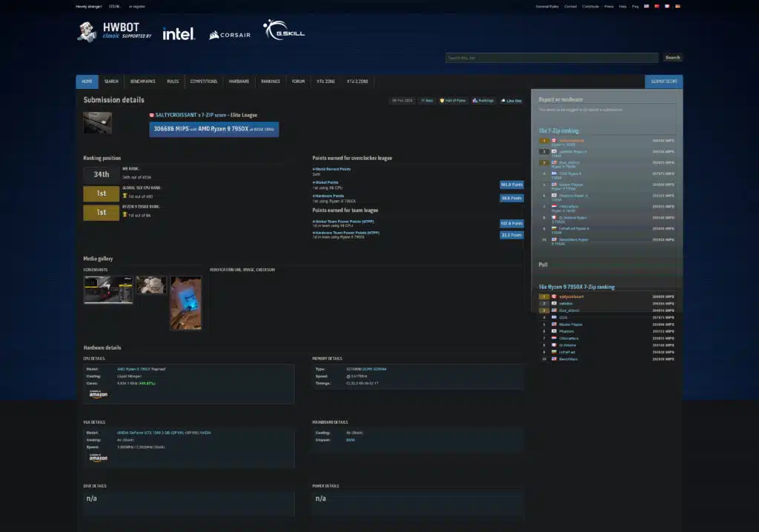Image resolution: width=759 pixels, height=532 pixels.
Task: Open the second media gallery thumbnail
Action: (151, 285)
